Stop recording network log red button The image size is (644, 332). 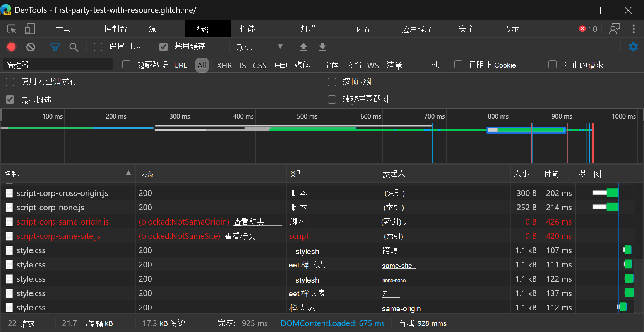coord(12,47)
